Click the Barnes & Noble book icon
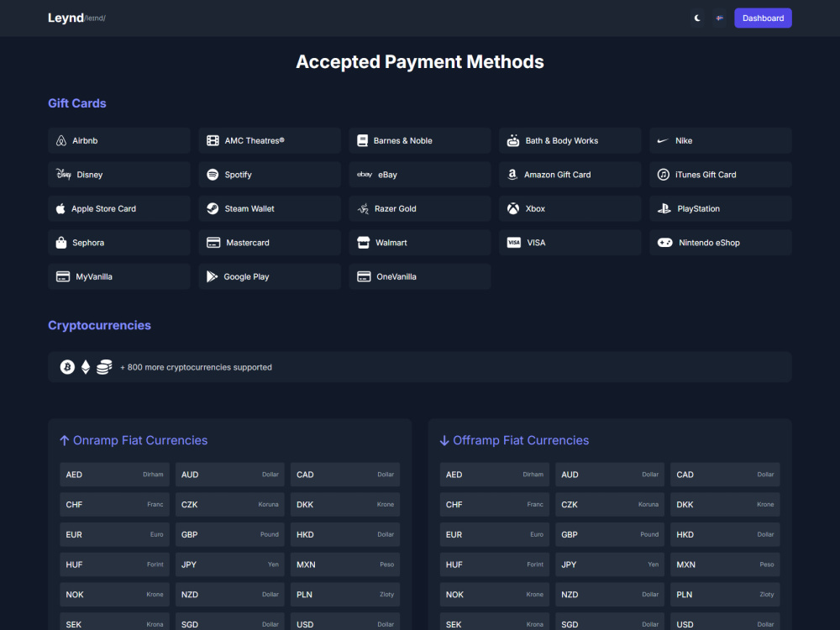The height and width of the screenshot is (630, 840). click(x=363, y=141)
